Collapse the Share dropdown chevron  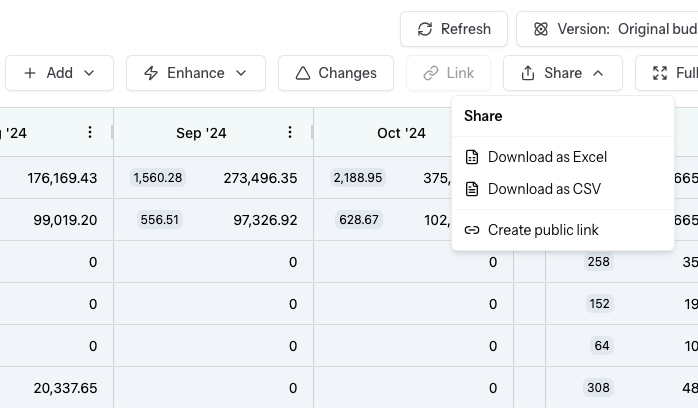click(598, 73)
